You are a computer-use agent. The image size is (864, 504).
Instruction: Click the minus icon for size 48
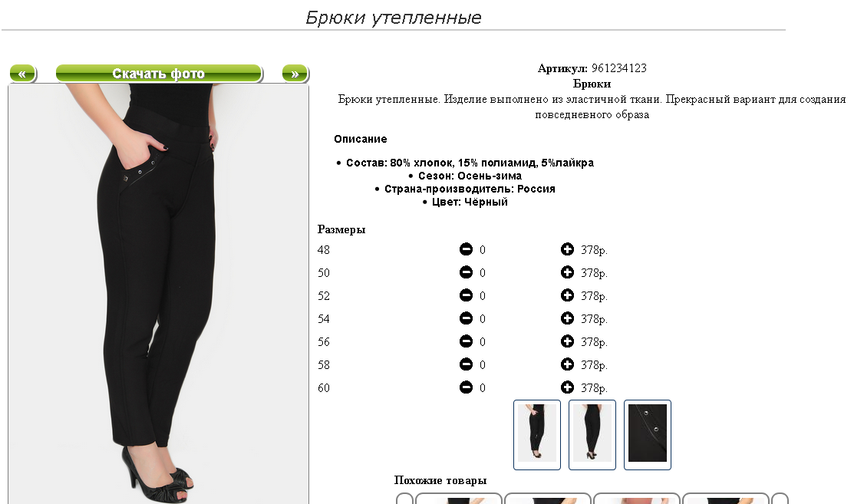click(x=466, y=249)
